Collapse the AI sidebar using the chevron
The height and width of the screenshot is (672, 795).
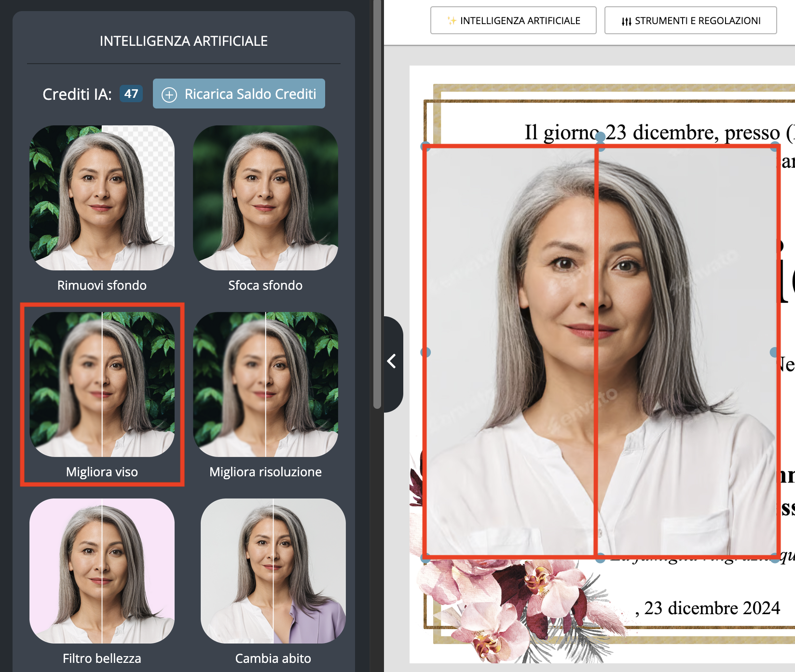click(391, 361)
